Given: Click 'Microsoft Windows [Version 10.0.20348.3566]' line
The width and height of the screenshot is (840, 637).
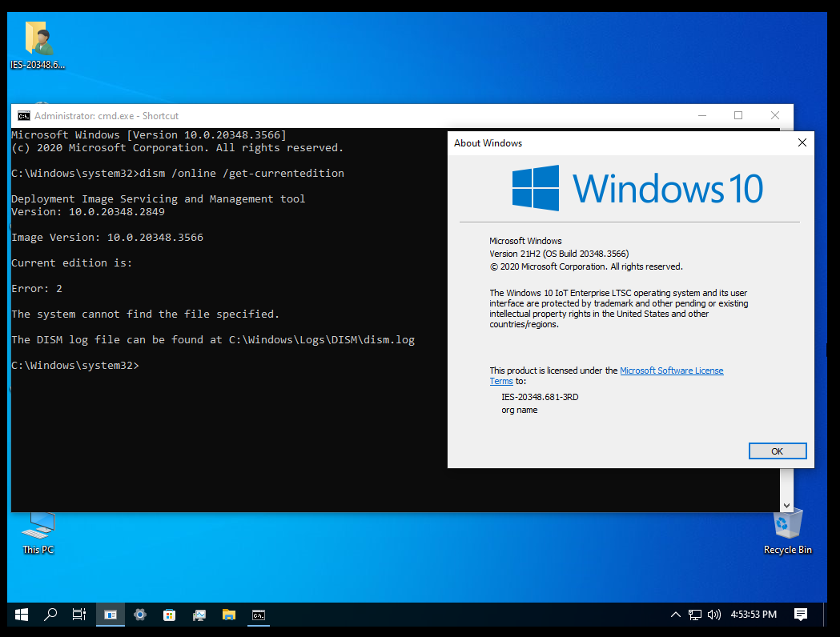Looking at the screenshot, I should click(149, 135).
